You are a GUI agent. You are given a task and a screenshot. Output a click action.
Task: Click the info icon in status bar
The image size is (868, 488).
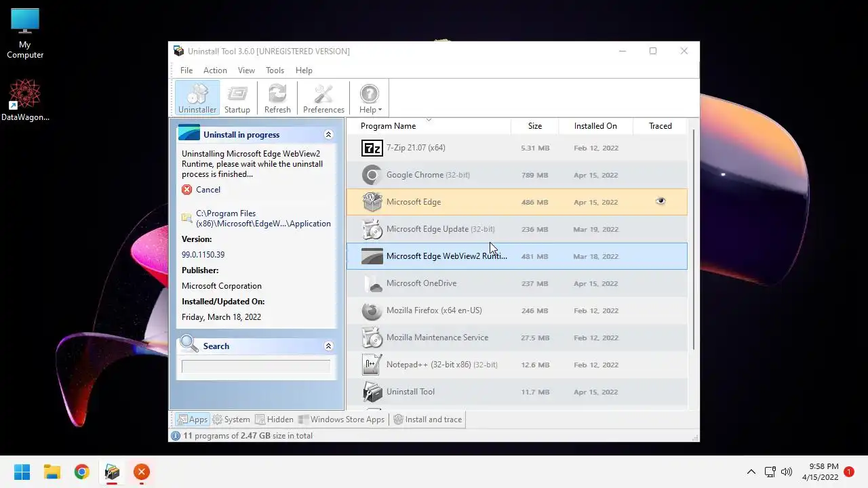coord(176,436)
